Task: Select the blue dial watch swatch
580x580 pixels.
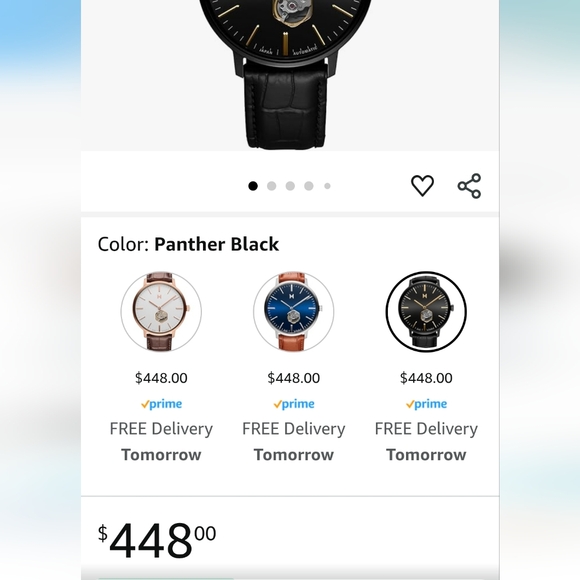Action: (293, 311)
